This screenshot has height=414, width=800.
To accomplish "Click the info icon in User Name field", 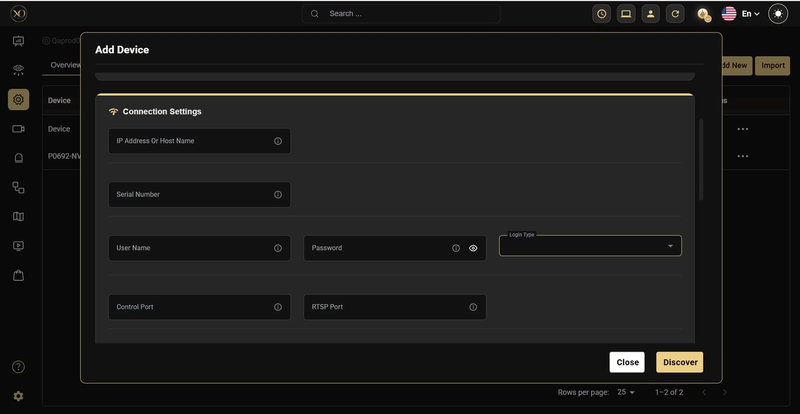I will (x=278, y=248).
